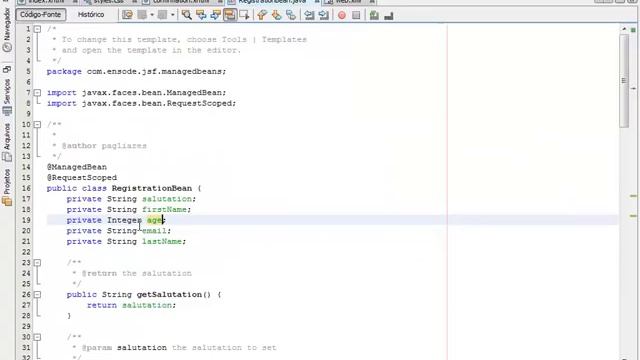
Task: Shift the line right
Action: pyautogui.click(x=324, y=15)
